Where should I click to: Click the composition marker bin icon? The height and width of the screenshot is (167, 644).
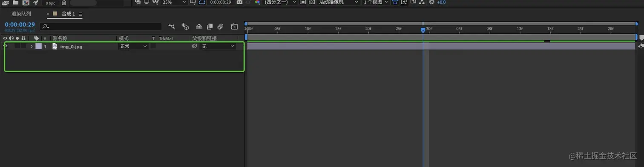tap(641, 38)
